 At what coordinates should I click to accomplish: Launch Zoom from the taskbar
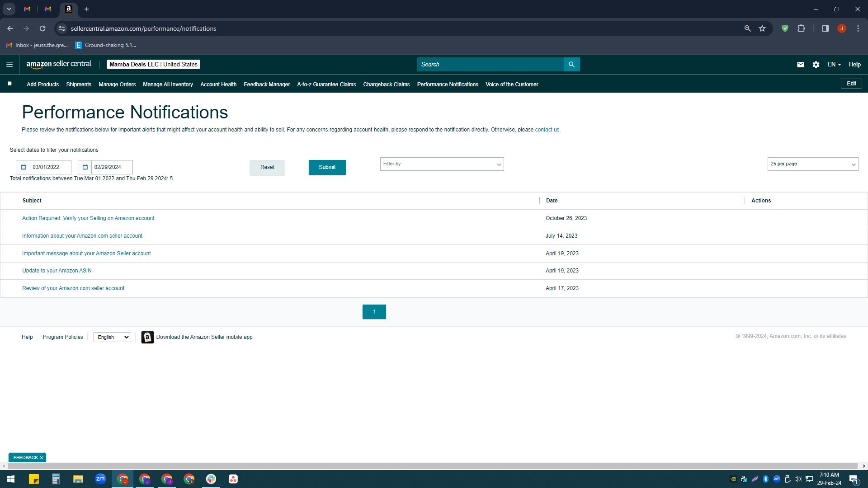click(x=100, y=479)
